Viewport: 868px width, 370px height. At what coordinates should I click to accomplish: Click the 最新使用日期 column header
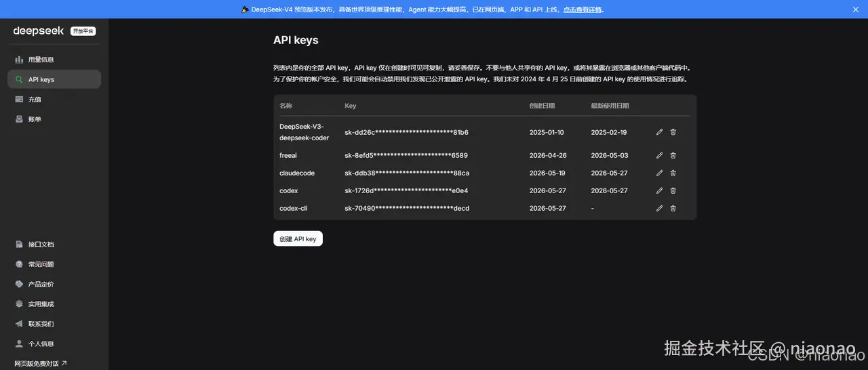point(610,106)
